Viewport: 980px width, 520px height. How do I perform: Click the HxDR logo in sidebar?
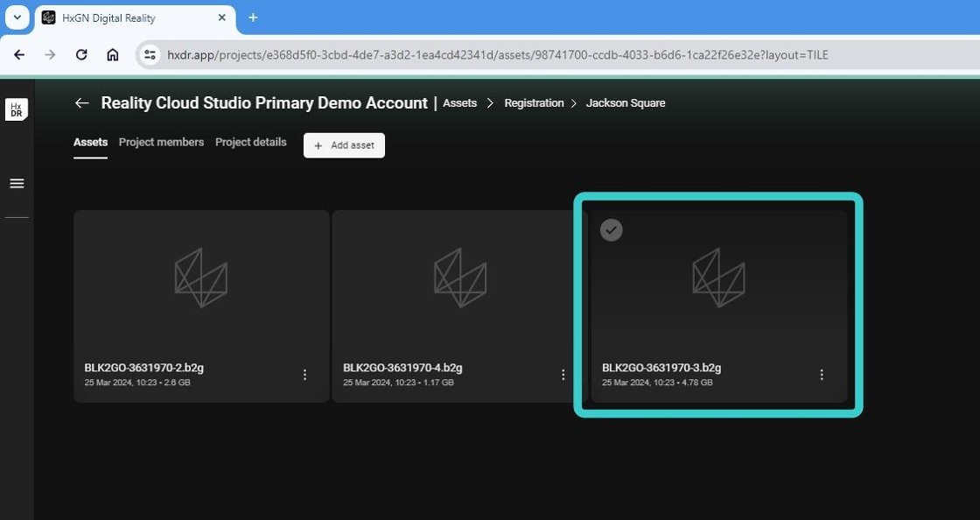click(x=17, y=110)
